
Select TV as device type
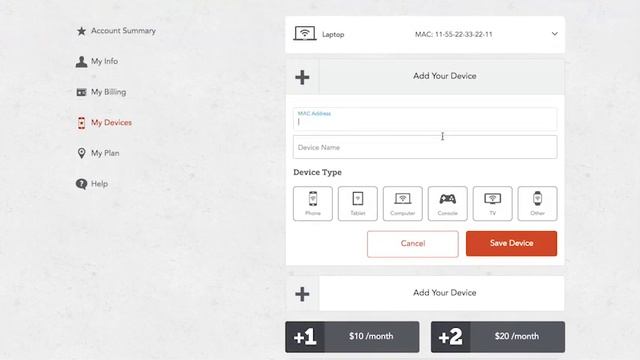492,204
